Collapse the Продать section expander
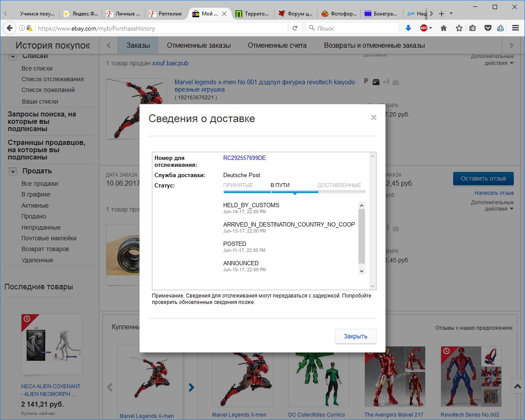 (13, 171)
